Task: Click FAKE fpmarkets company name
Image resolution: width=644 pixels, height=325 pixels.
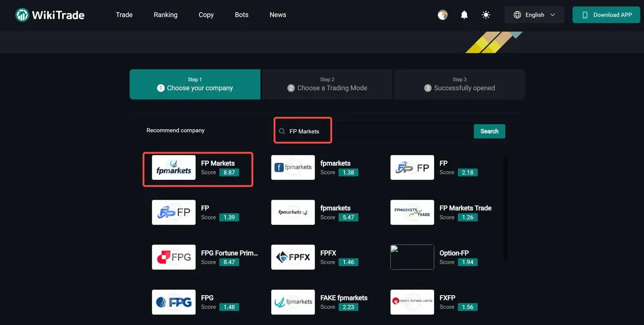Action: 344,298
